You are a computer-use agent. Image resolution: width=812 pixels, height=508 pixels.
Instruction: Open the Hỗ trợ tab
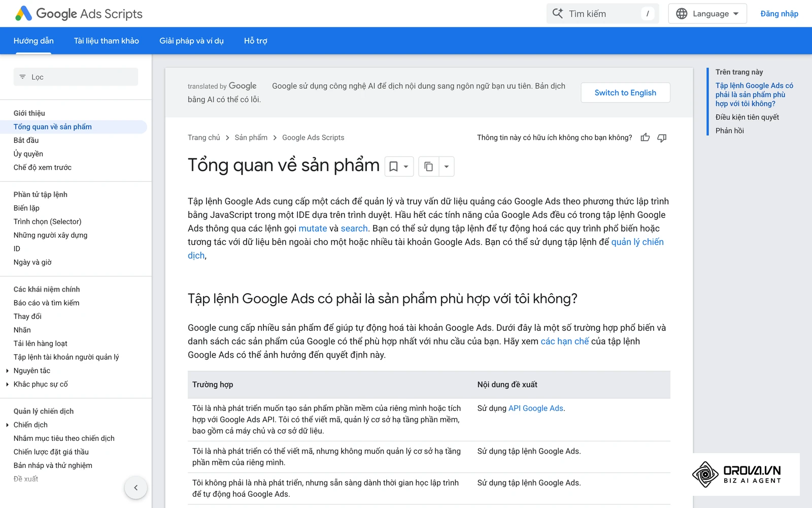pyautogui.click(x=256, y=41)
